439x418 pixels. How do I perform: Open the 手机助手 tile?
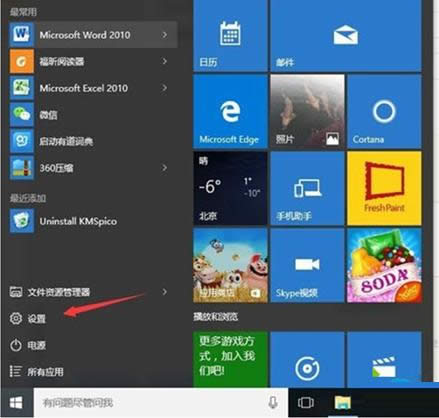307,188
